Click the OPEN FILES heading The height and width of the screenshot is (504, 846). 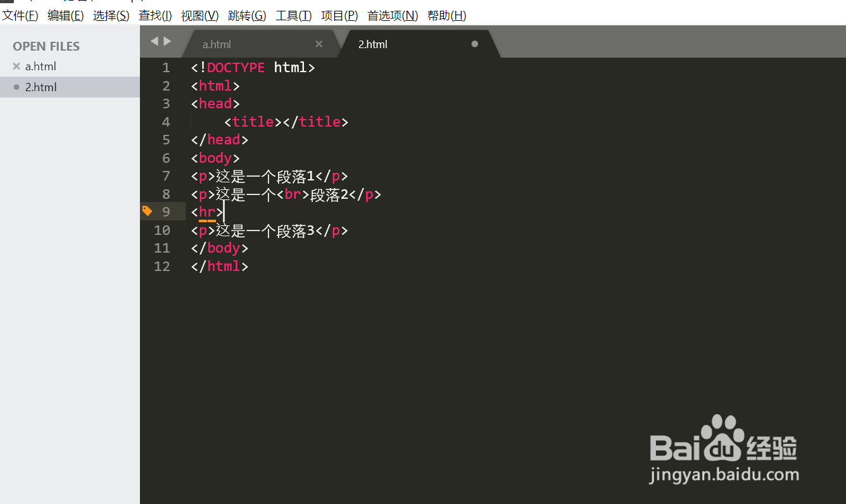tap(46, 46)
